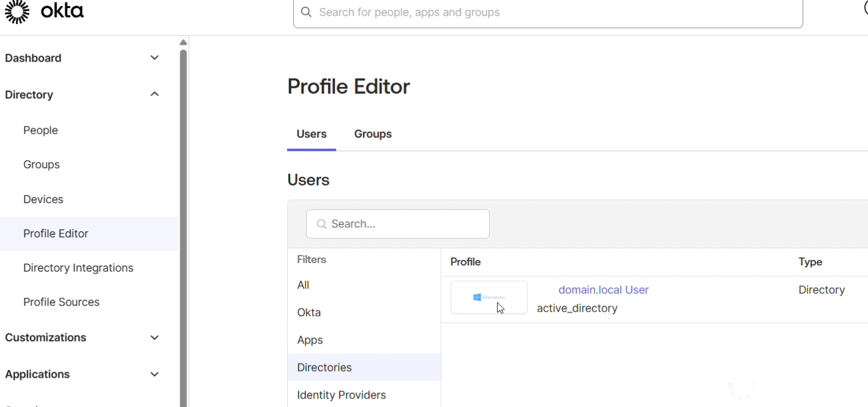Viewport: 868px width, 407px height.
Task: Expand the Customizations section
Action: [155, 337]
